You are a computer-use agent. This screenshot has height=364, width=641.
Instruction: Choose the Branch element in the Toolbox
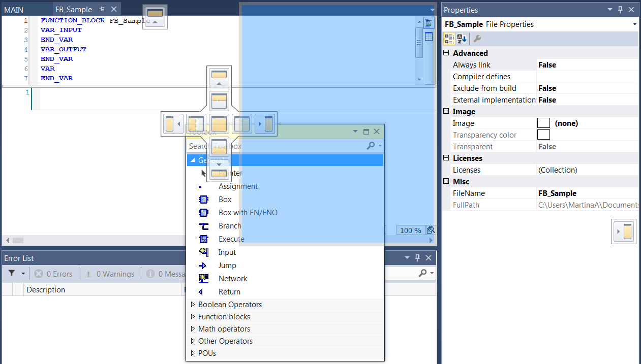pyautogui.click(x=230, y=226)
